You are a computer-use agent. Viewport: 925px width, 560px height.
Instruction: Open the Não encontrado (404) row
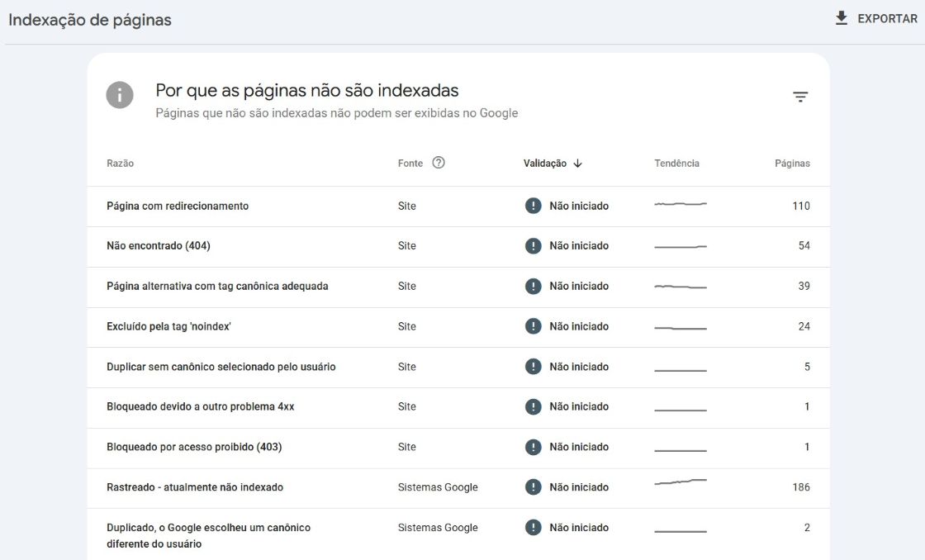pos(158,246)
